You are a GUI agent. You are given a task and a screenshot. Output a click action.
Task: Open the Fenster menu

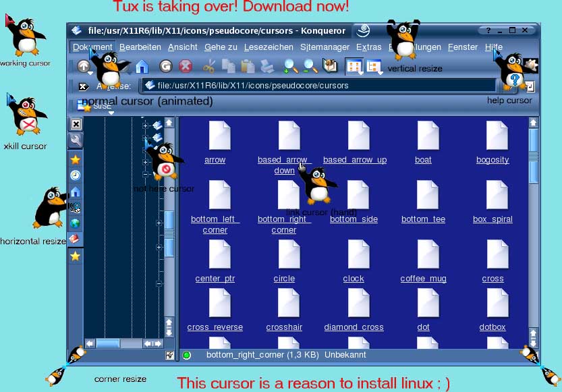pyautogui.click(x=462, y=47)
